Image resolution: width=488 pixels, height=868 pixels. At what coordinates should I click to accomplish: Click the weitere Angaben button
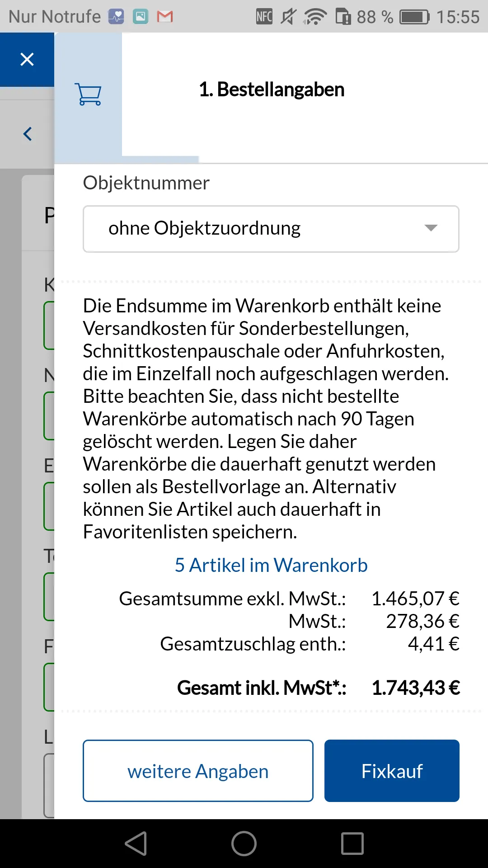click(198, 771)
